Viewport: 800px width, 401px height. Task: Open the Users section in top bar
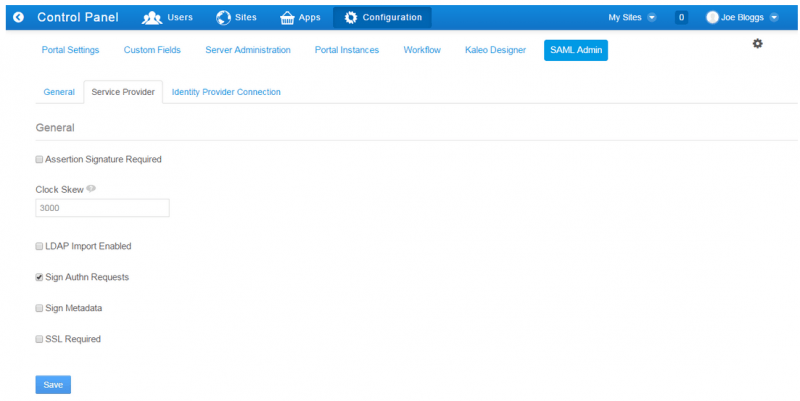[x=167, y=17]
